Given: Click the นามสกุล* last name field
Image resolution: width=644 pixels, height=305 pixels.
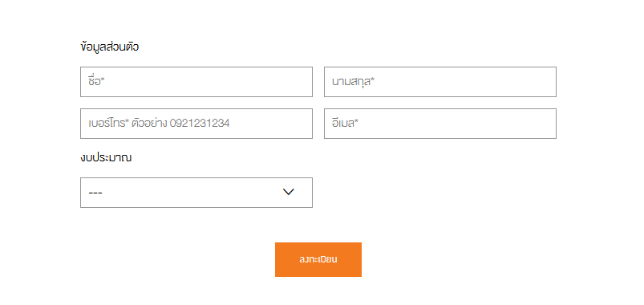Looking at the screenshot, I should tap(440, 82).
